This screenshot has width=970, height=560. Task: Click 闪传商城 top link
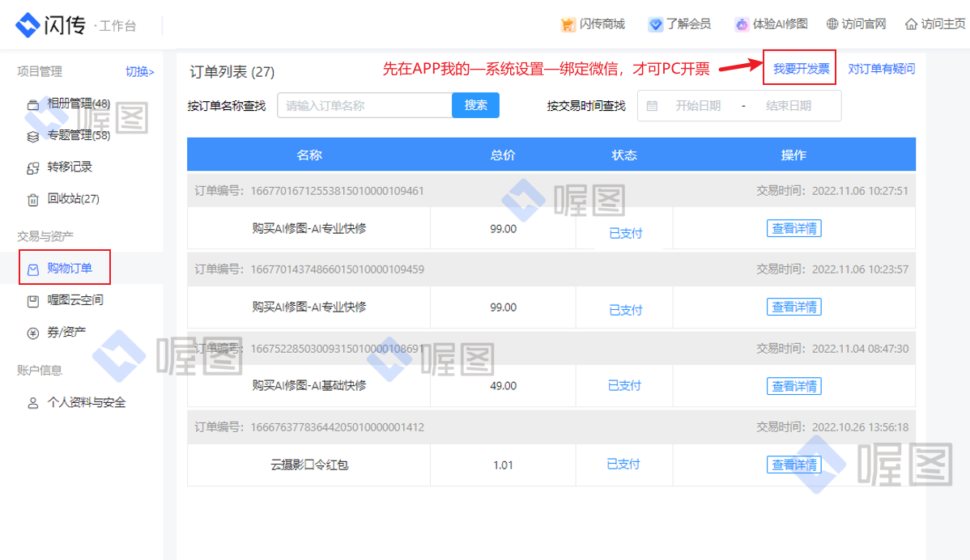point(602,24)
